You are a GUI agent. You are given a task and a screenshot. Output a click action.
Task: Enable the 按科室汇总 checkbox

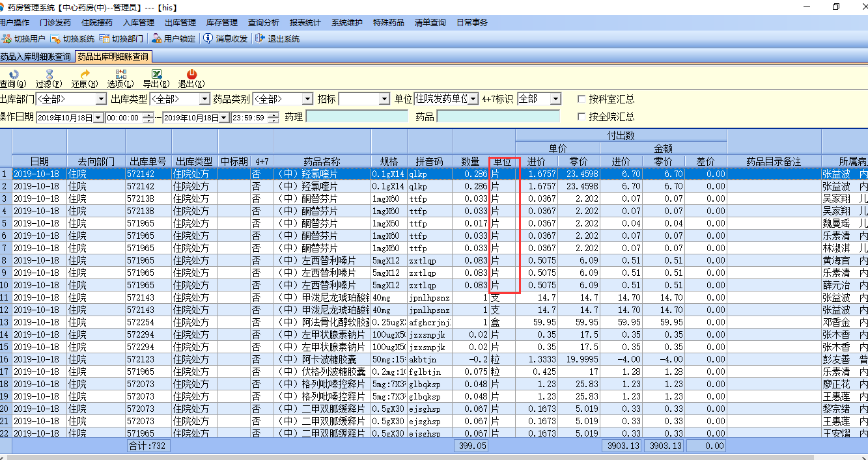582,99
